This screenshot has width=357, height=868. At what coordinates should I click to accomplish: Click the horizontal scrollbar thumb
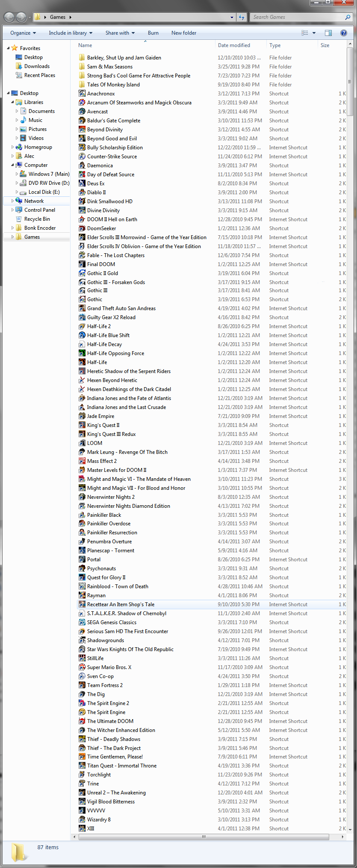204,836
